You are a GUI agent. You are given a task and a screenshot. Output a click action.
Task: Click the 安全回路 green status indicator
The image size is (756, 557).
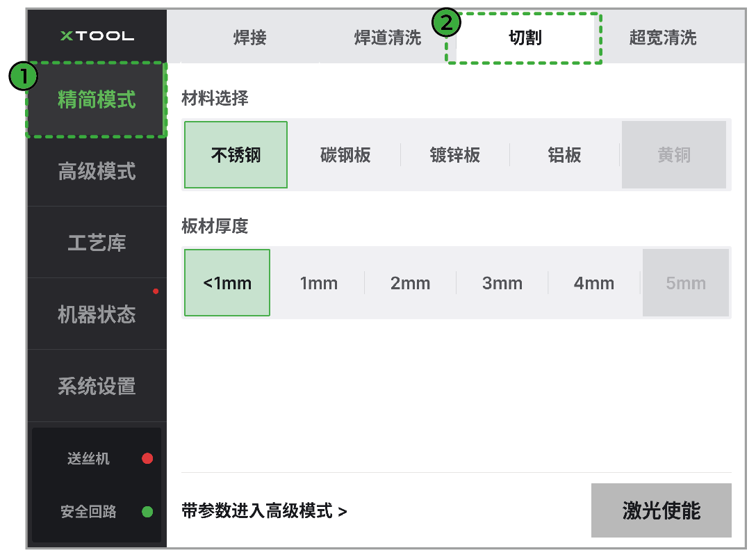tap(147, 512)
